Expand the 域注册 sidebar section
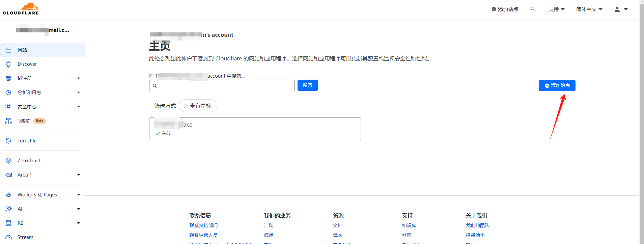 pos(78,78)
